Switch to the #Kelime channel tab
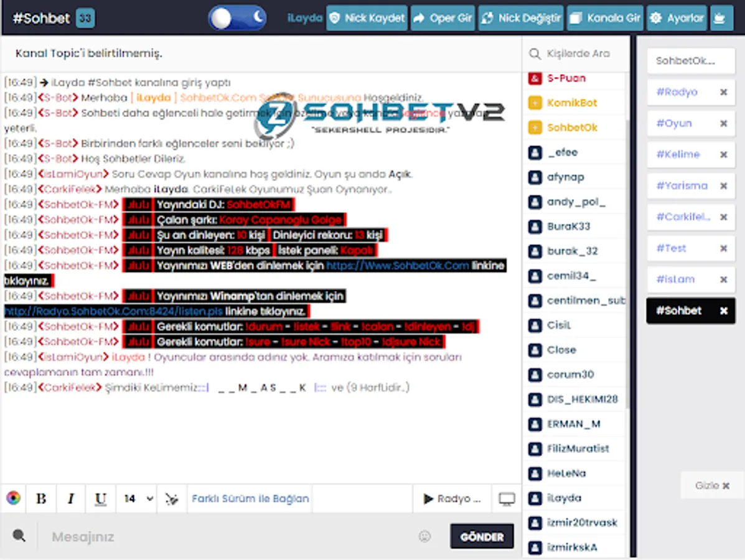The image size is (745, 560). pyautogui.click(x=678, y=154)
